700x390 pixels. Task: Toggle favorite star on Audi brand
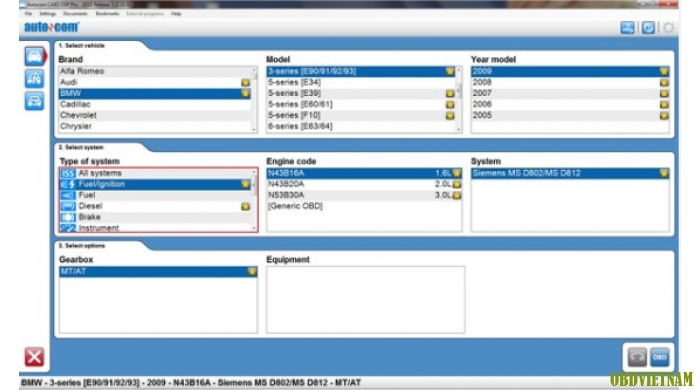coord(246,83)
